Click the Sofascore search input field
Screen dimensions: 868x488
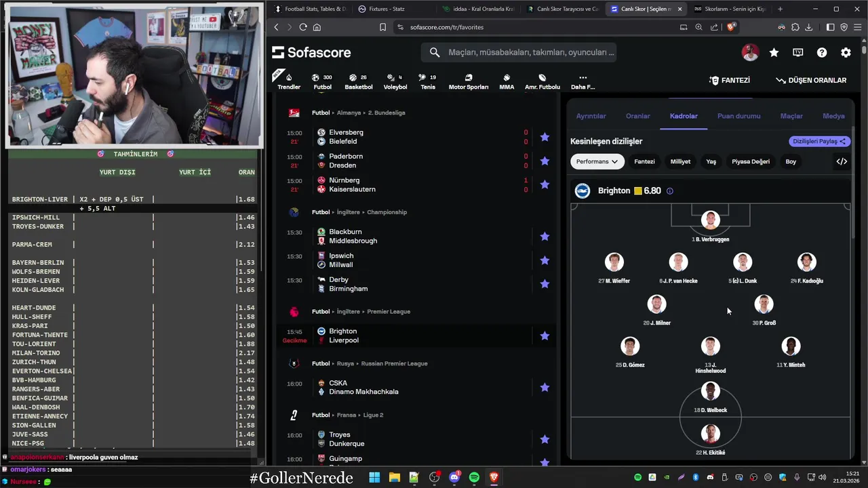pyautogui.click(x=519, y=52)
